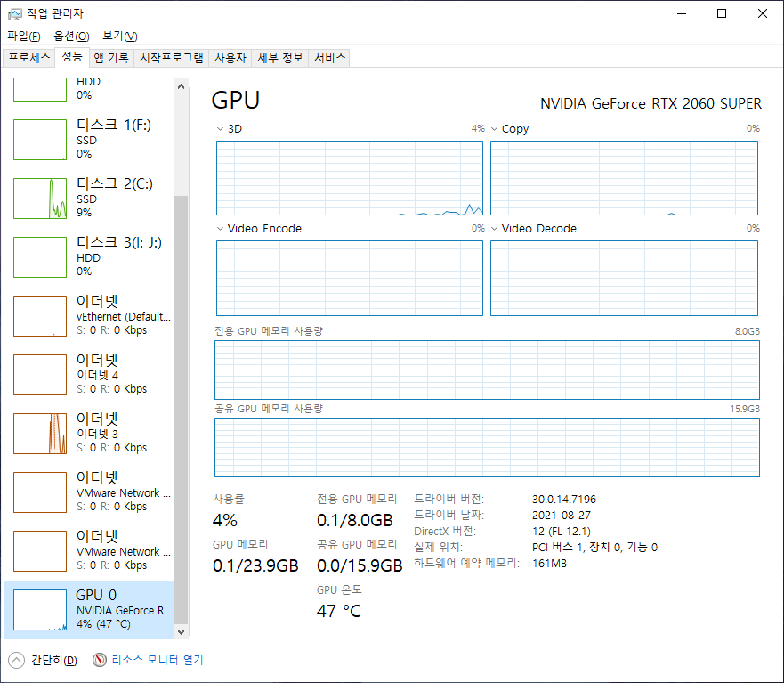
Task: Open the Copy engine dropdown chevron
Action: (494, 129)
